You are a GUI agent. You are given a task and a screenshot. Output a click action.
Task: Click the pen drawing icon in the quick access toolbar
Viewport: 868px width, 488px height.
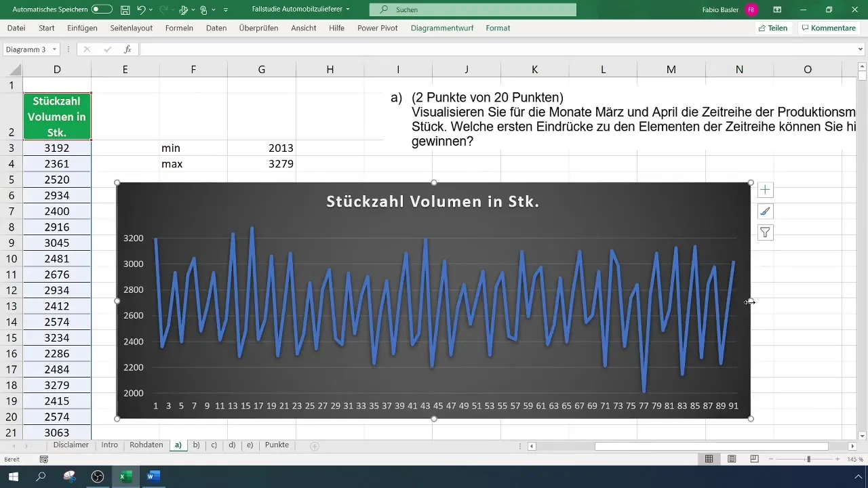[183, 10]
